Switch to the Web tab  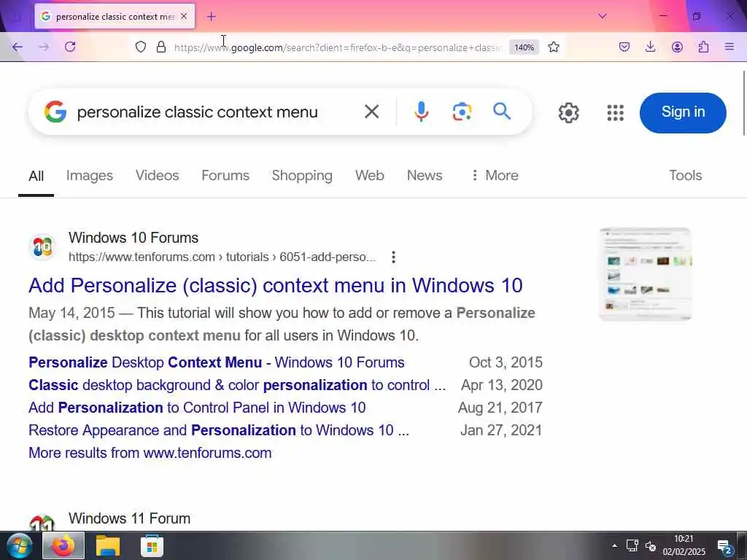pyautogui.click(x=370, y=175)
